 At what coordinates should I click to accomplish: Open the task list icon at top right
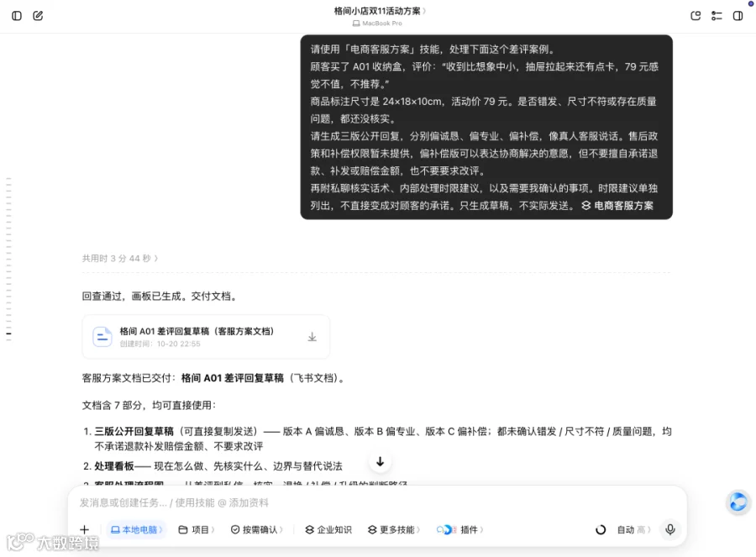[x=717, y=16]
